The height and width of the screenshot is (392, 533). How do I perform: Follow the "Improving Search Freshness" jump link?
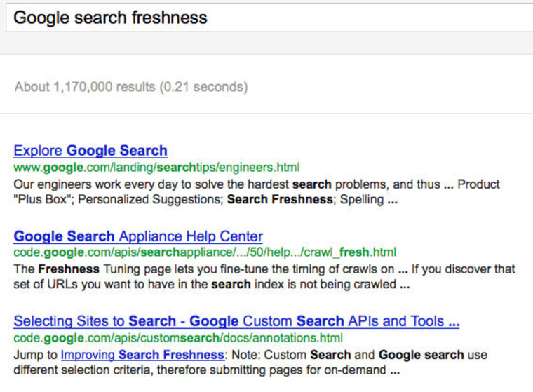(x=142, y=355)
